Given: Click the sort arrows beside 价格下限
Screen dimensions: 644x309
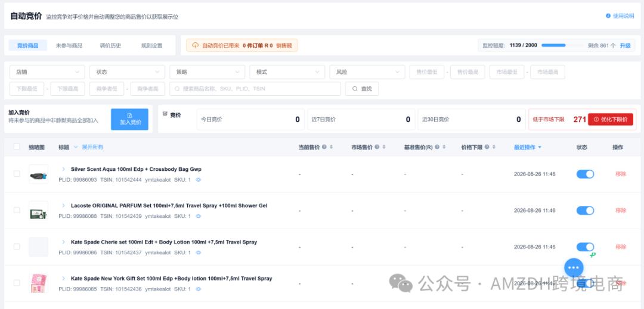Looking at the screenshot, I should [494, 147].
